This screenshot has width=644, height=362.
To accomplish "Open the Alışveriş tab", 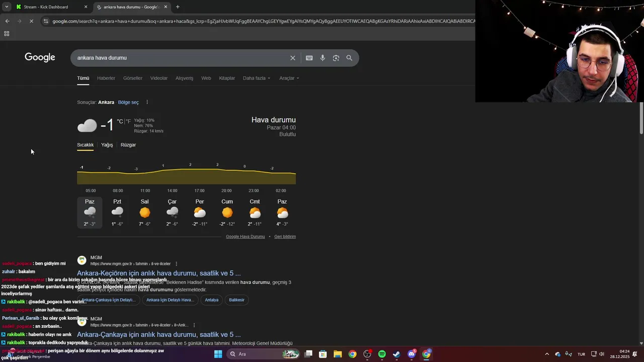I will [184, 78].
